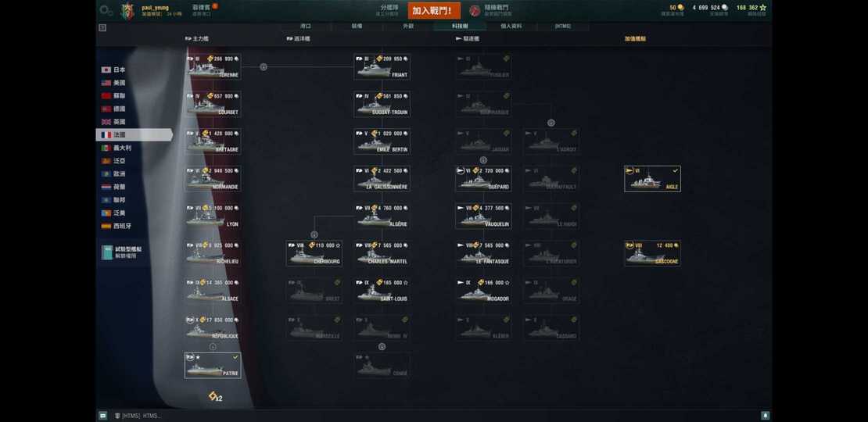Image resolution: width=868 pixels, height=422 pixels.
Task: Open chat window icon at bottom left
Action: point(102,416)
